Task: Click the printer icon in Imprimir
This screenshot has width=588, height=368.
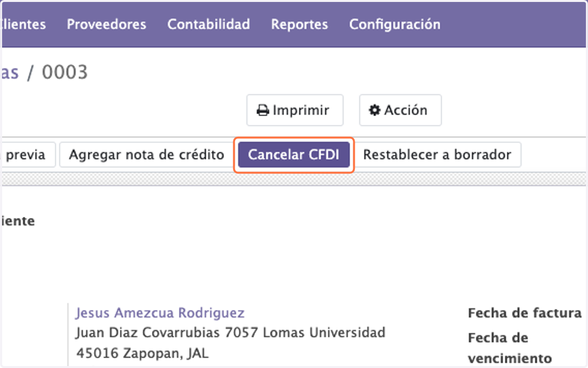Action: tap(263, 111)
